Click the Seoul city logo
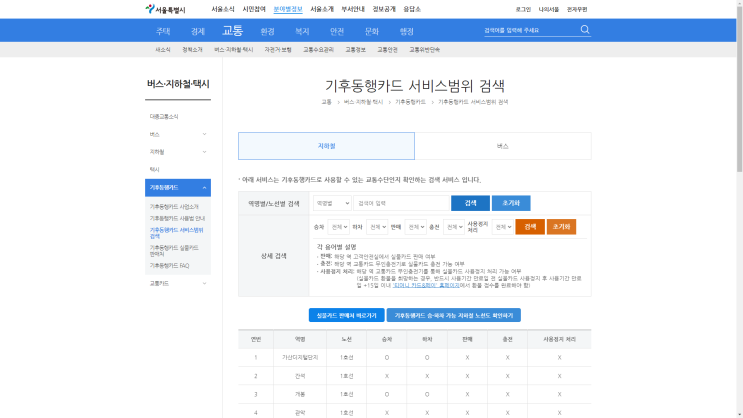This screenshot has width=743, height=418. [165, 9]
